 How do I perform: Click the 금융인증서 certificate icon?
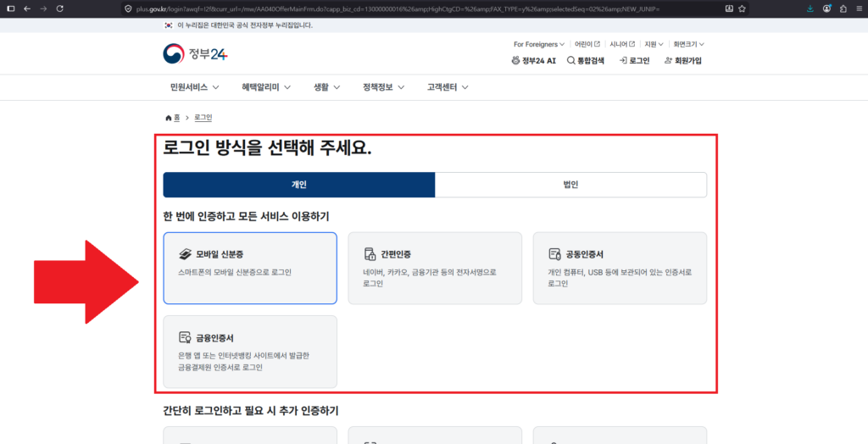coord(185,338)
